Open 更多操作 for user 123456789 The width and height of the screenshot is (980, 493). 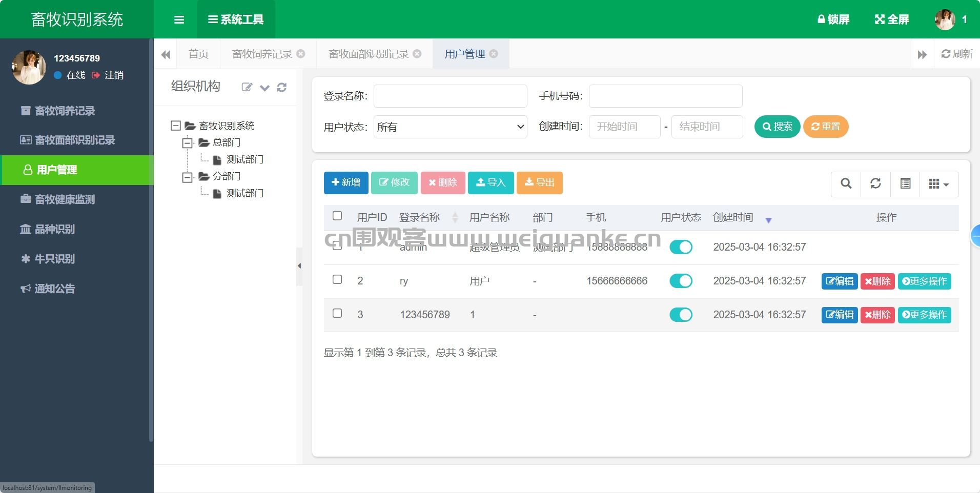[925, 315]
